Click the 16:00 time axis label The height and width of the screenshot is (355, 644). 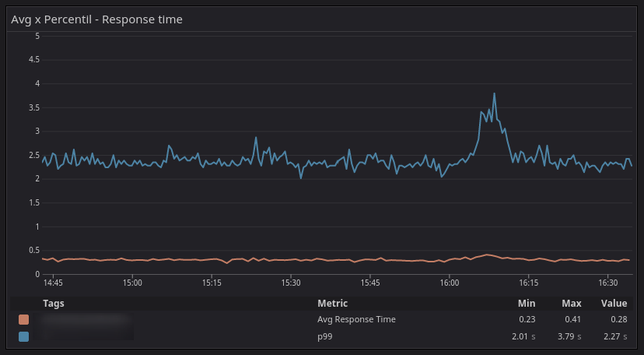[449, 282]
